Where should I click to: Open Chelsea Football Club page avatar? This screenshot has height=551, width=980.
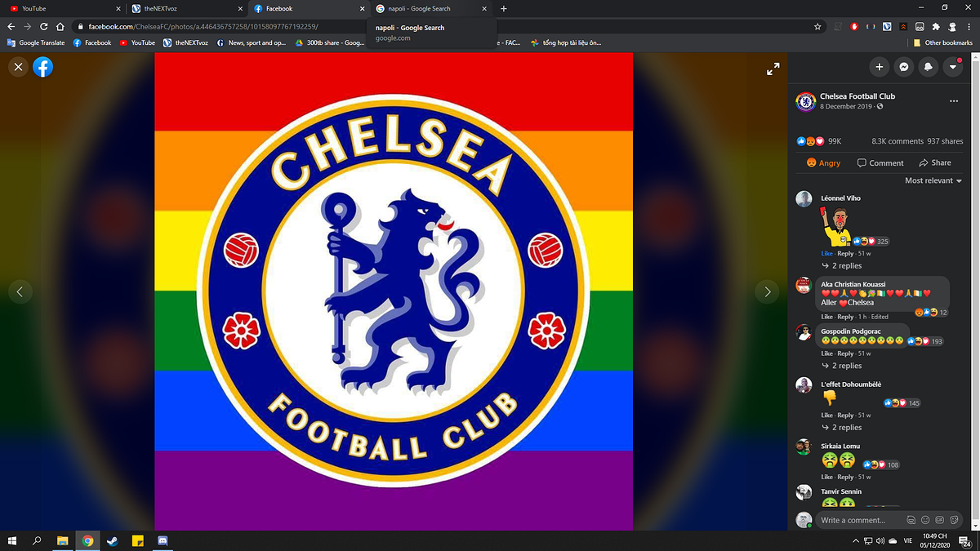805,101
